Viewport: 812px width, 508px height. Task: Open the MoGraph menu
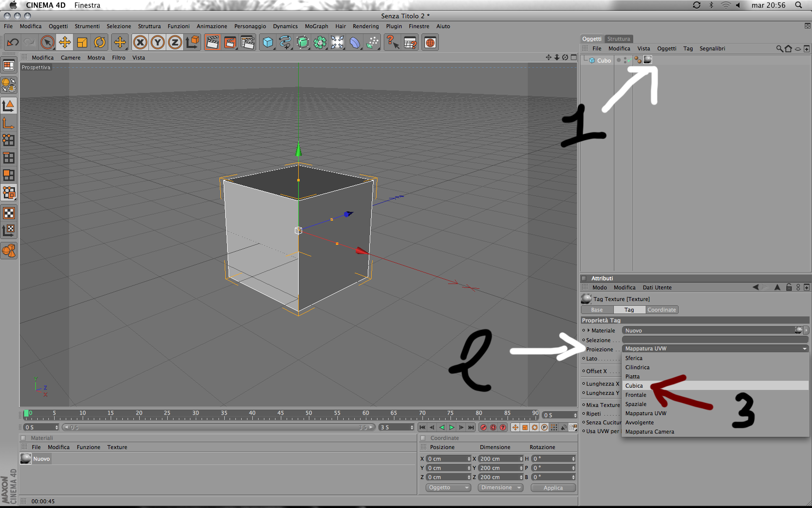coord(316,26)
